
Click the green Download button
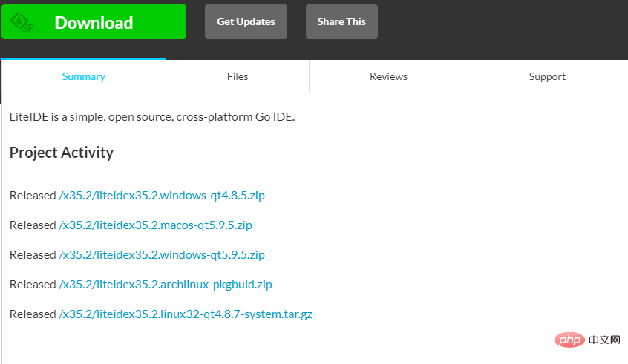tap(94, 21)
